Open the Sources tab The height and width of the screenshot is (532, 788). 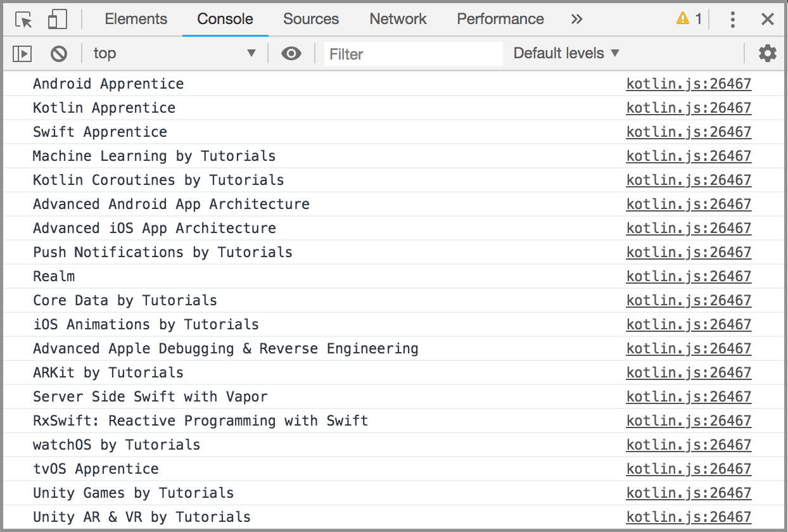pos(311,20)
